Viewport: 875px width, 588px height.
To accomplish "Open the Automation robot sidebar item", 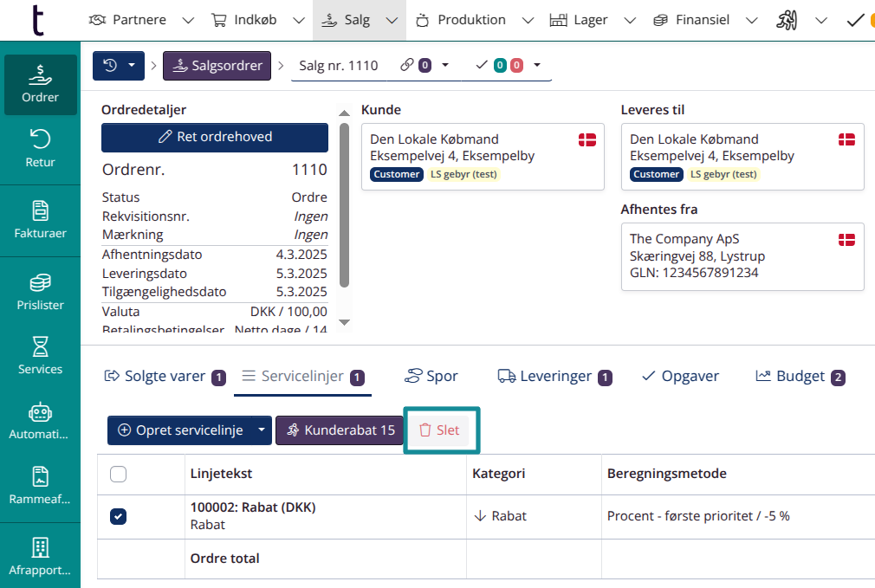I will pos(40,422).
